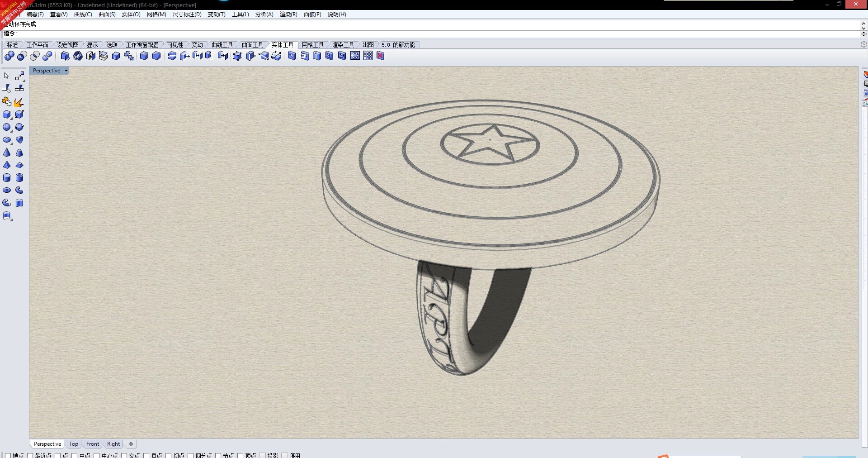
Task: Click the orange explode burst icon
Action: click(x=19, y=102)
